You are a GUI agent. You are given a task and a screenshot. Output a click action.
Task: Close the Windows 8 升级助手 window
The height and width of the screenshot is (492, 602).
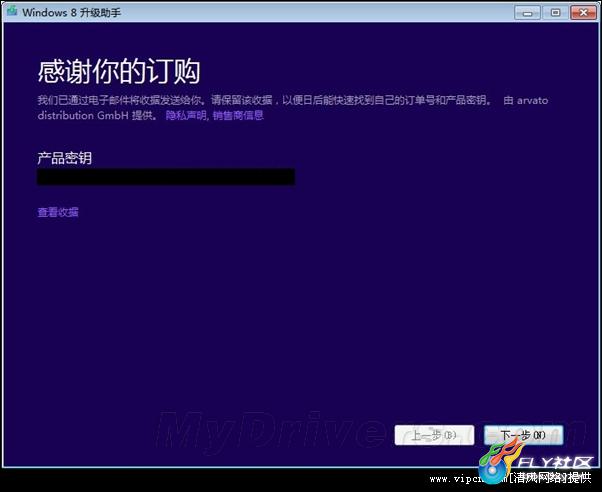click(x=583, y=13)
